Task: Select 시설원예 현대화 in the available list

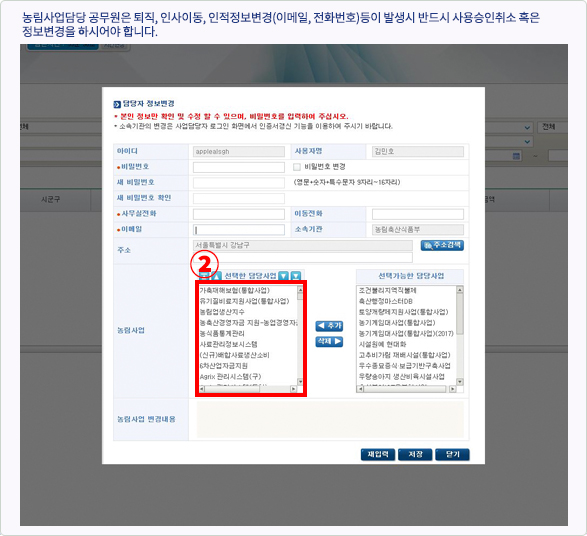Action: 382,344
